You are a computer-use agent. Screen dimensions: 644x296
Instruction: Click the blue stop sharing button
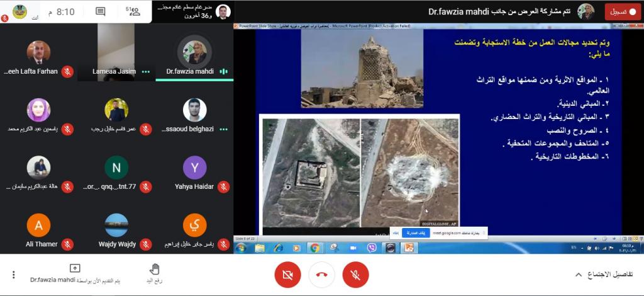coord(411,232)
